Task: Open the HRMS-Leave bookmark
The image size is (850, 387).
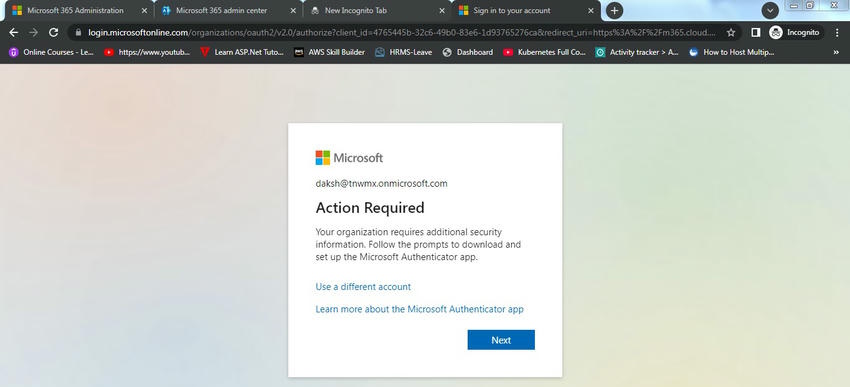Action: click(x=404, y=53)
